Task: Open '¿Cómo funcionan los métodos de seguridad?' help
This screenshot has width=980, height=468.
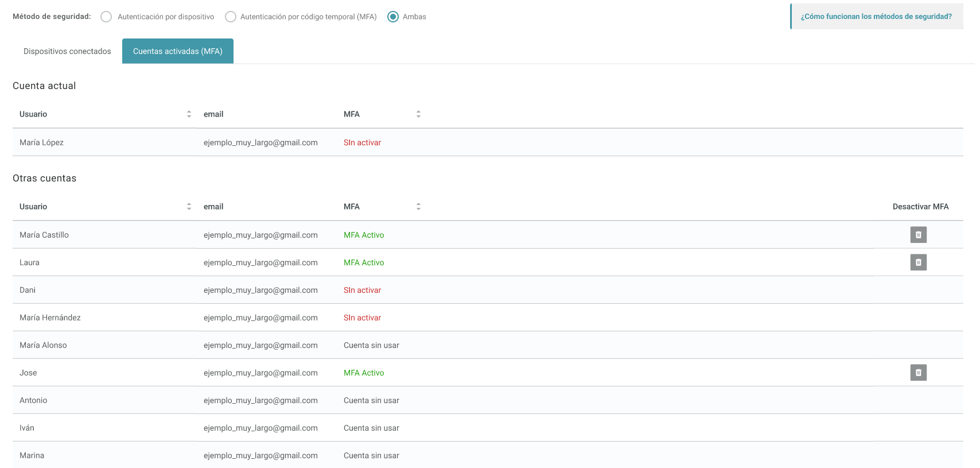Action: pos(876,17)
